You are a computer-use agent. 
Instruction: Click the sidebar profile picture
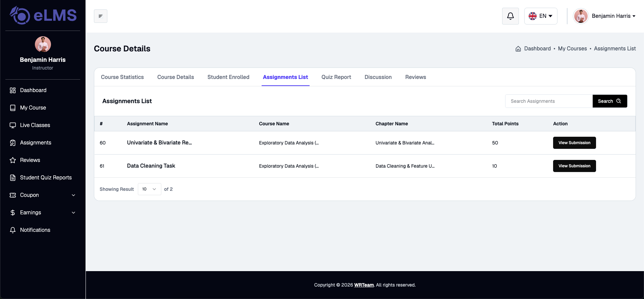click(x=43, y=44)
